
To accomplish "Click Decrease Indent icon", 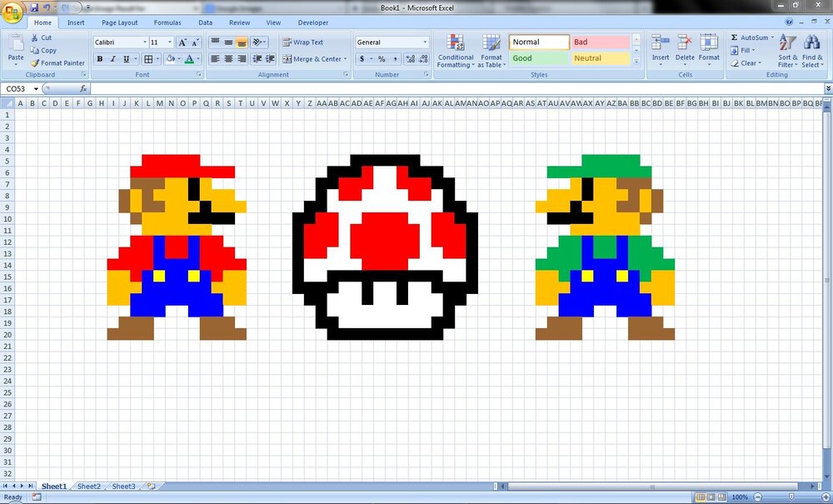I will pyautogui.click(x=257, y=59).
